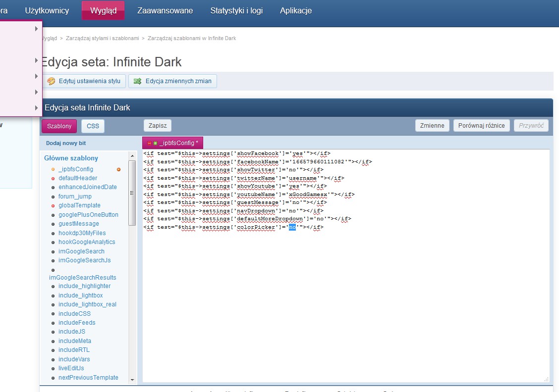
Task: Expand the last submenu arrow in flyout menu
Action: [x=36, y=108]
